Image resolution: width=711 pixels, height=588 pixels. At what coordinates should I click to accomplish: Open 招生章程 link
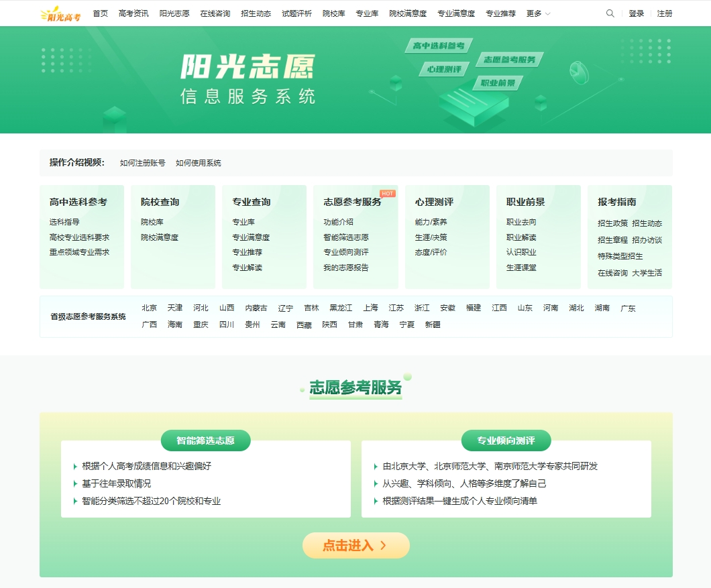click(x=612, y=240)
